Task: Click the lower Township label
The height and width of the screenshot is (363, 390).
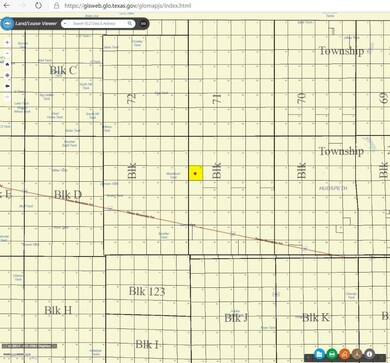Action: [341, 151]
